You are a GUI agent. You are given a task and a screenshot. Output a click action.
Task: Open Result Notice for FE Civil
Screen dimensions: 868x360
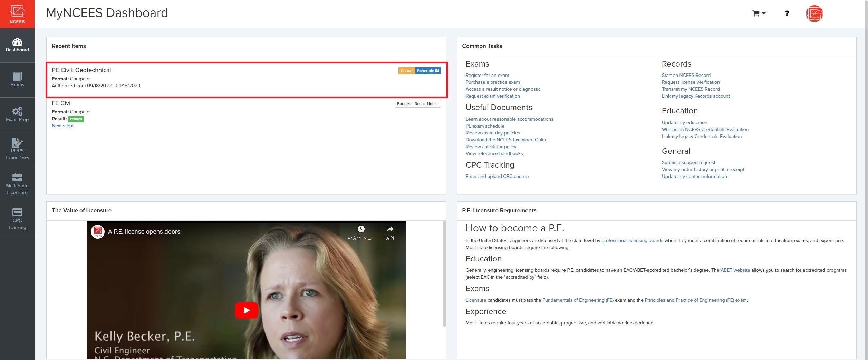(426, 104)
